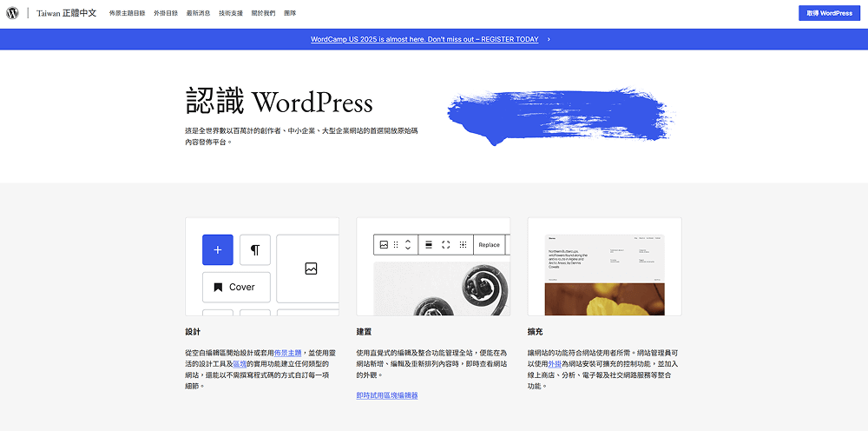Screen dimensions: 868x431
Task: Go to 最新消息 in the top navigation
Action: (198, 13)
